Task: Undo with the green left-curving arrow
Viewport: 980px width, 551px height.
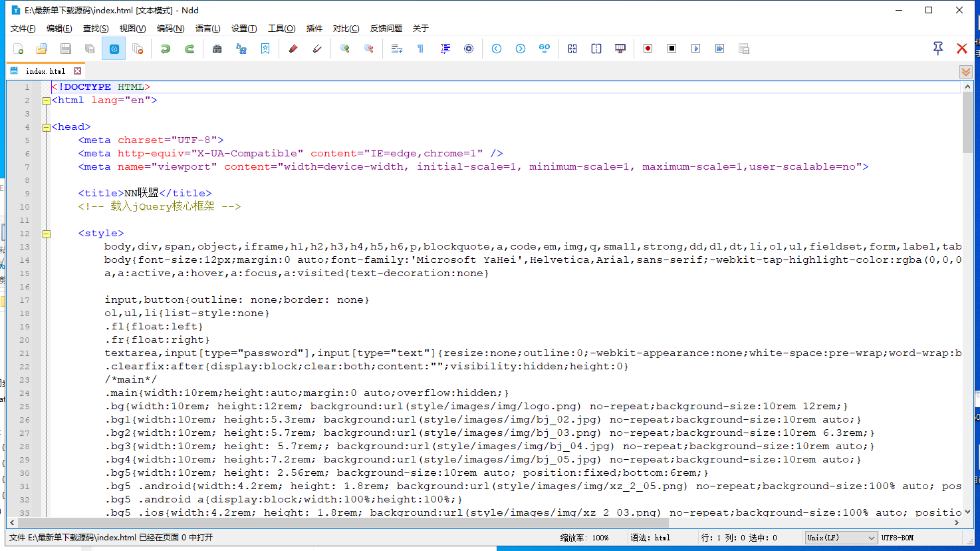Action: click(166, 49)
